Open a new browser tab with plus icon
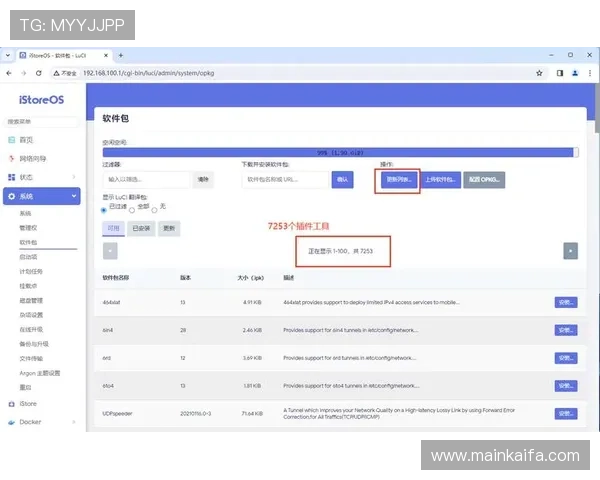 (x=121, y=55)
